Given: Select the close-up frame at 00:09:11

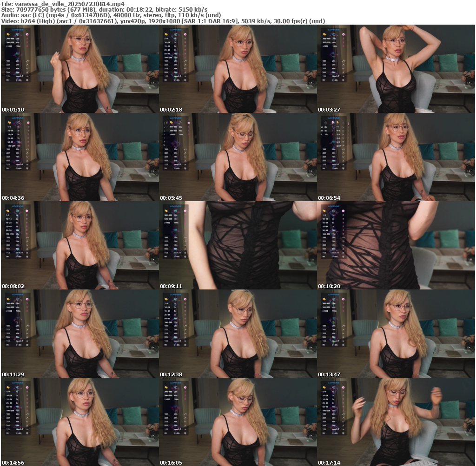Looking at the screenshot, I should pos(238,245).
